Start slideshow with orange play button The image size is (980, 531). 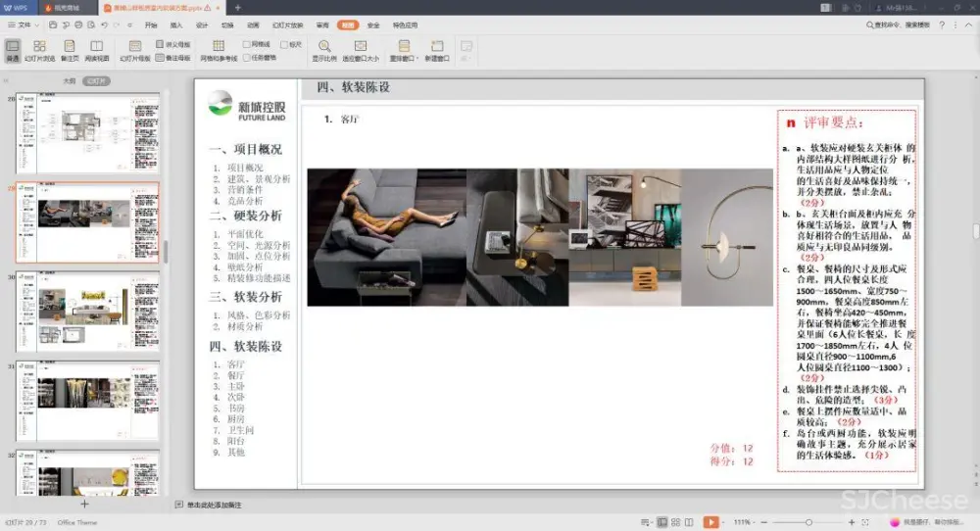710,522
